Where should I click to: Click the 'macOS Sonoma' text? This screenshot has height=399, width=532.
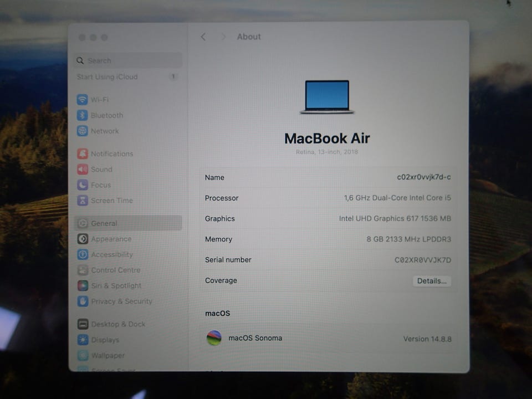[x=255, y=338]
